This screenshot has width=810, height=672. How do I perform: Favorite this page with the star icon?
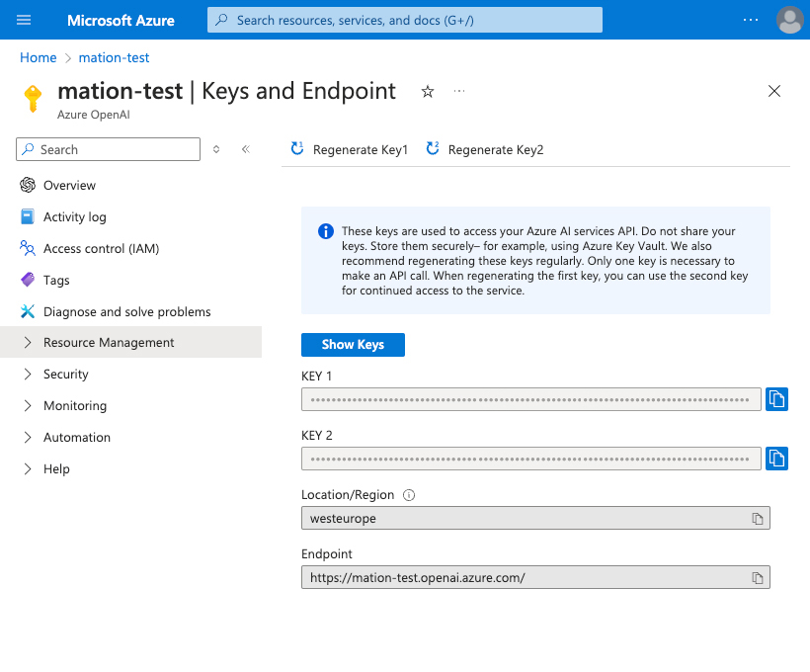pos(427,92)
